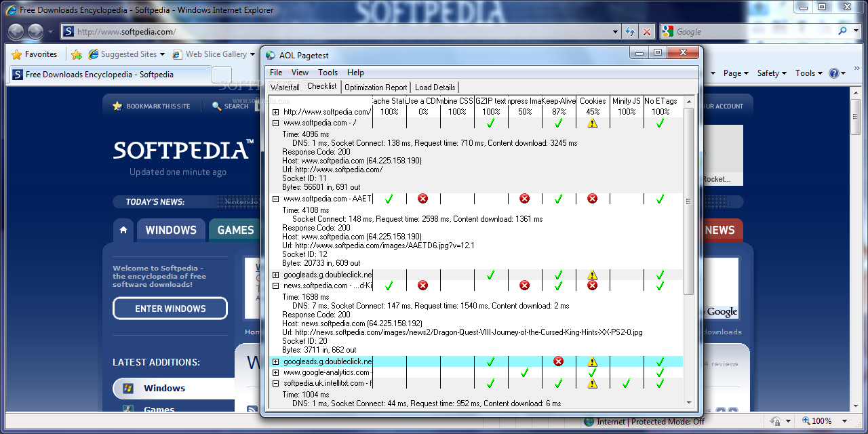
Task: Click the Google search input field
Action: pos(755,31)
